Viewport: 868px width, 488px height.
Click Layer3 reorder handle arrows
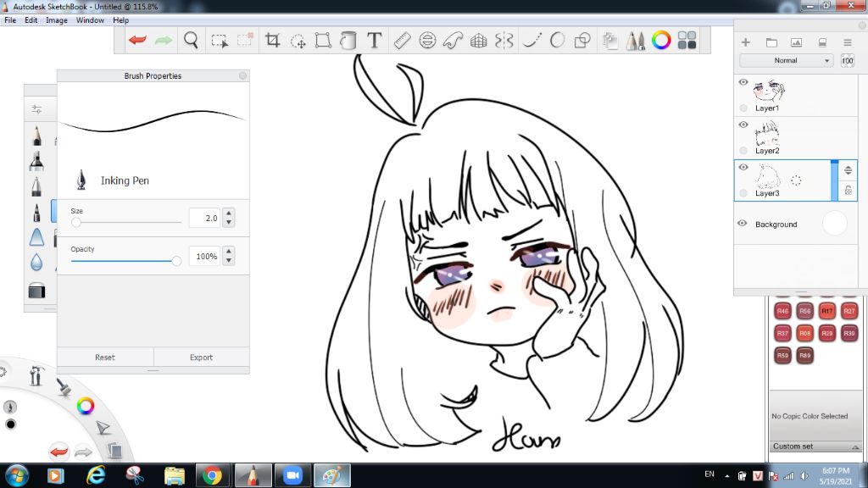click(x=848, y=170)
